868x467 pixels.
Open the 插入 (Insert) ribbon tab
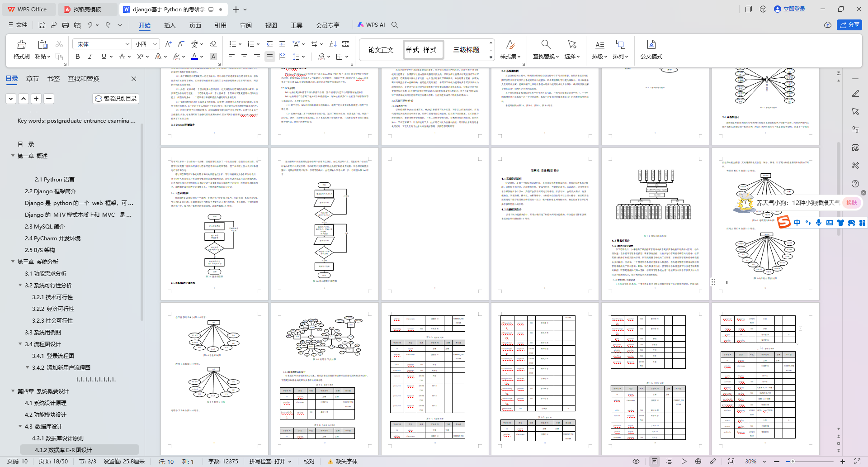pyautogui.click(x=170, y=25)
